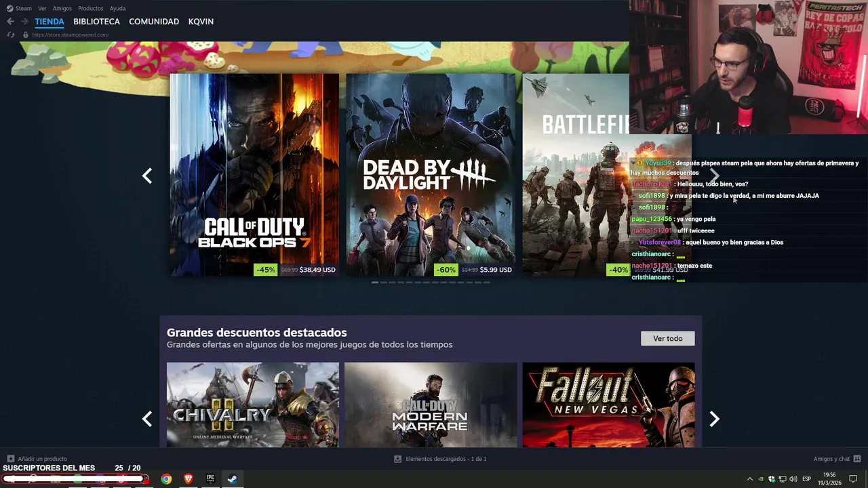Click the padlock icon beside the URL
Screen dimensions: 868x488
pyautogui.click(x=26, y=35)
